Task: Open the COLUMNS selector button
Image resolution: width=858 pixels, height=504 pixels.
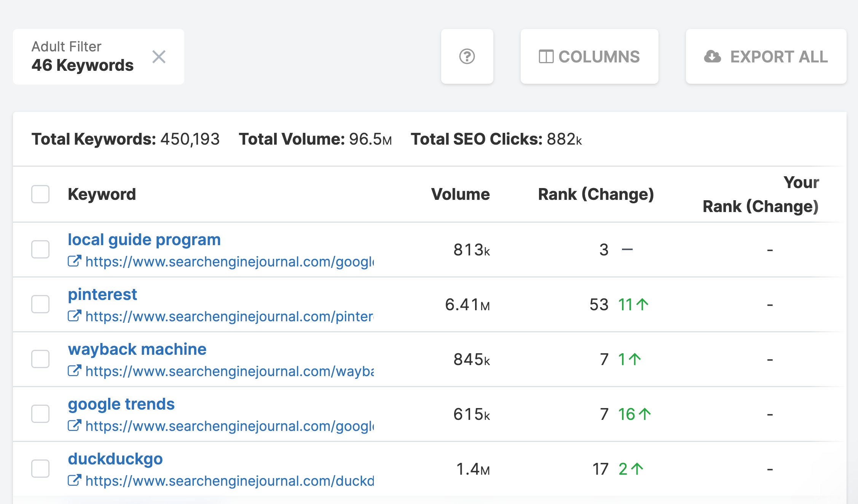Action: [x=589, y=57]
